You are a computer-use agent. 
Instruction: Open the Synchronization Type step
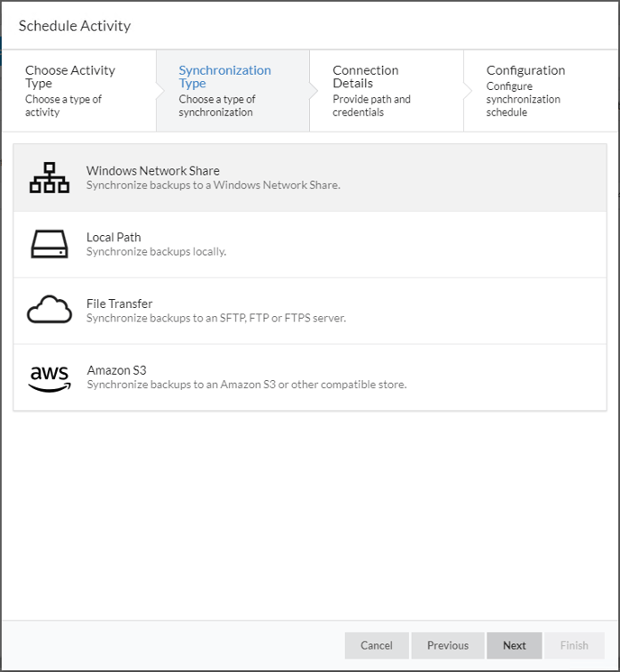(232, 91)
